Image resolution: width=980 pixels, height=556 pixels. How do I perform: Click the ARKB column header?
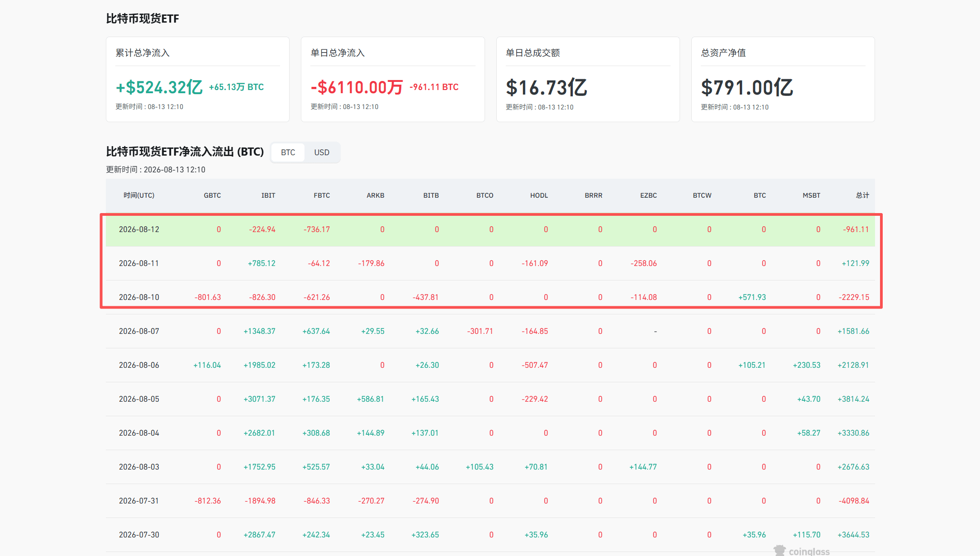click(x=376, y=195)
